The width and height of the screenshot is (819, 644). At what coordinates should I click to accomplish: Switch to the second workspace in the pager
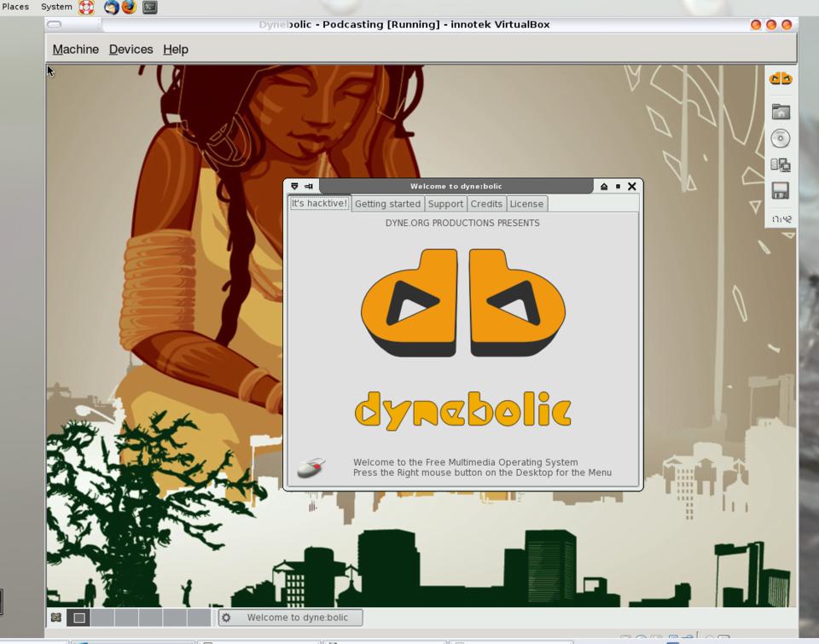click(x=102, y=618)
